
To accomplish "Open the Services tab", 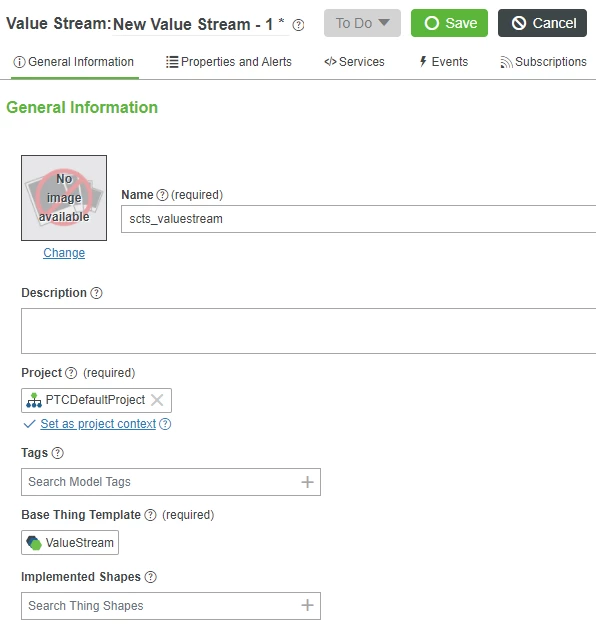I will click(x=354, y=62).
